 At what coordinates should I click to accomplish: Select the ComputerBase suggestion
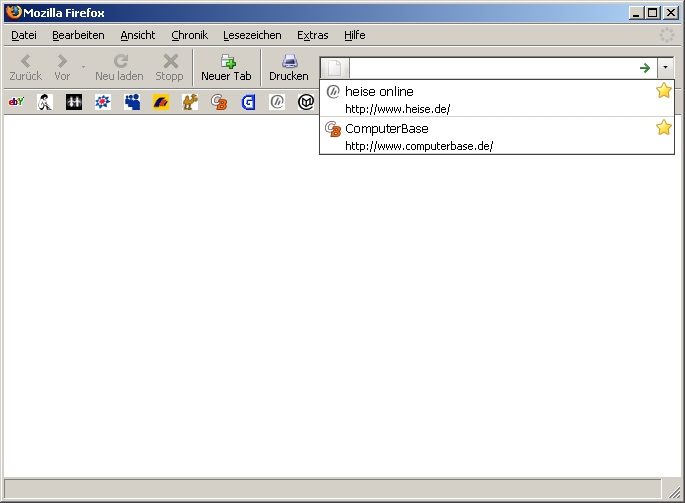(497, 135)
